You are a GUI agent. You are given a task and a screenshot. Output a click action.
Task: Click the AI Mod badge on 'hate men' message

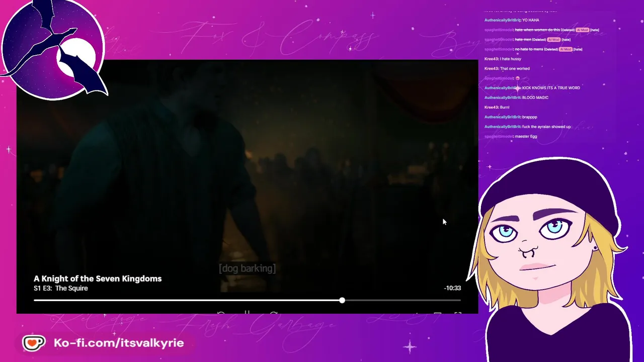[553, 40]
